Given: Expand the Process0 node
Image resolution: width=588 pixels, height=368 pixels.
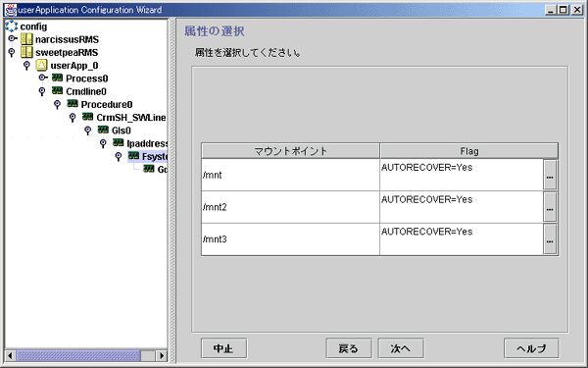Looking at the screenshot, I should click(43, 78).
